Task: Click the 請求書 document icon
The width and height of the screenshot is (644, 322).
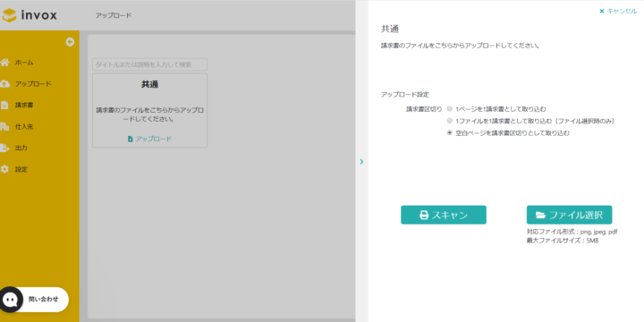Action: point(4,106)
